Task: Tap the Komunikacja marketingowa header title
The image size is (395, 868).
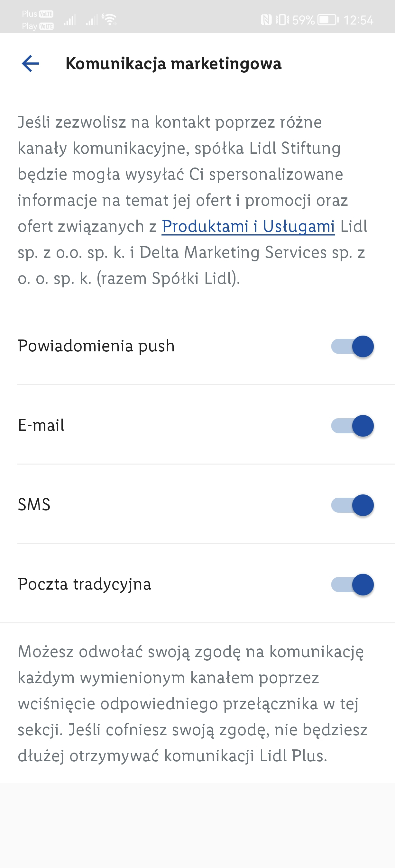Action: pyautogui.click(x=173, y=64)
